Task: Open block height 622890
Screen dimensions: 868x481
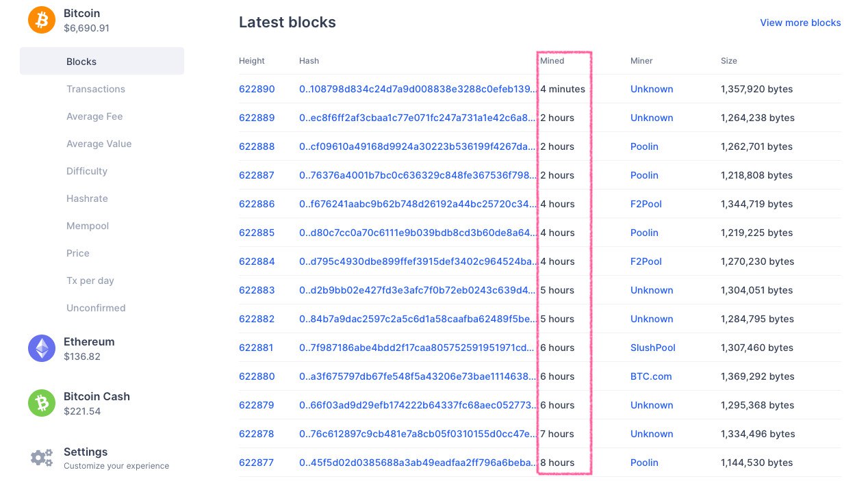Action: 257,89
